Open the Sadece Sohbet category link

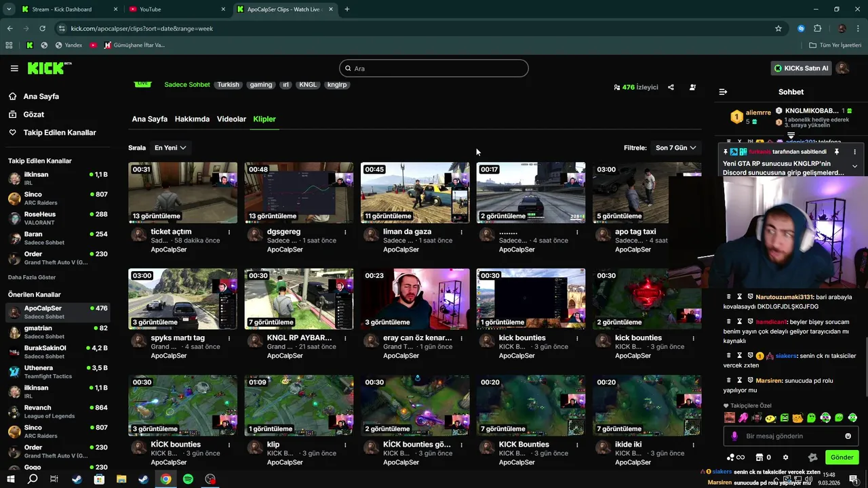pos(187,85)
